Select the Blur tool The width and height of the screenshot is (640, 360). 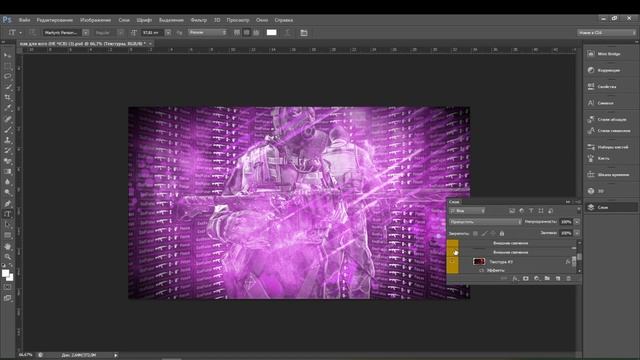coord(7,182)
